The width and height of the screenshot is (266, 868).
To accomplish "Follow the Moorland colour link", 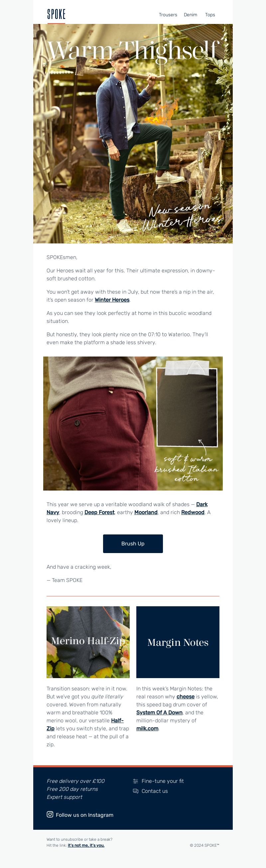I will point(146,512).
